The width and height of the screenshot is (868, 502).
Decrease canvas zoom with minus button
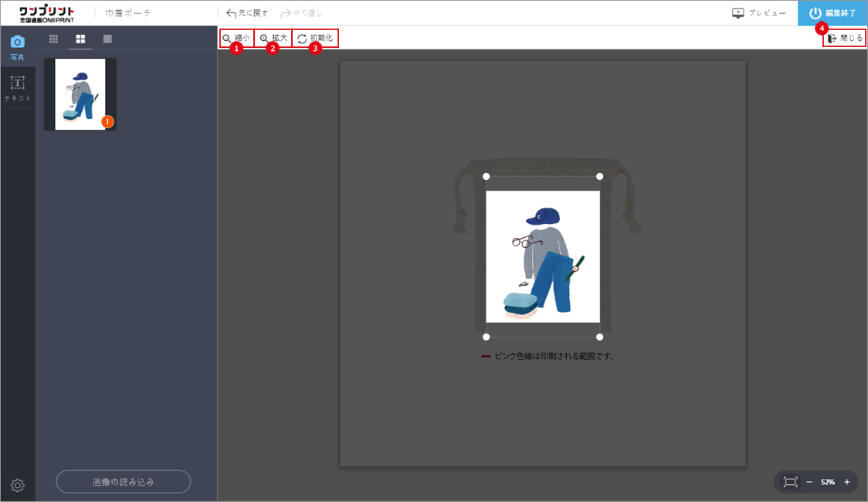(809, 482)
